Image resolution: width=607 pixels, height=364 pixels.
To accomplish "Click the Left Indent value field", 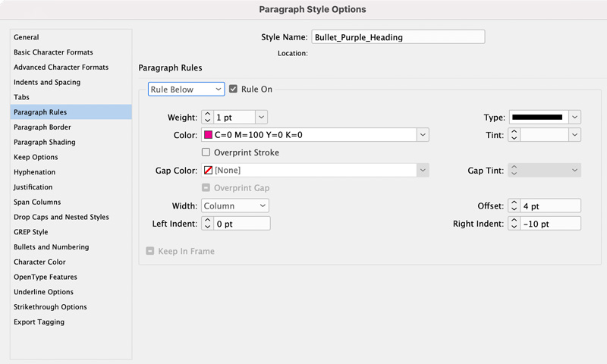I will click(242, 224).
